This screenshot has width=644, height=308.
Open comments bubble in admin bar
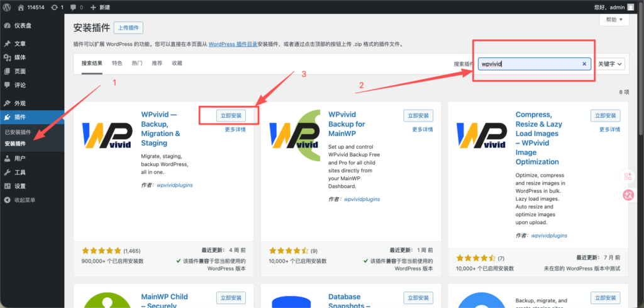click(77, 8)
